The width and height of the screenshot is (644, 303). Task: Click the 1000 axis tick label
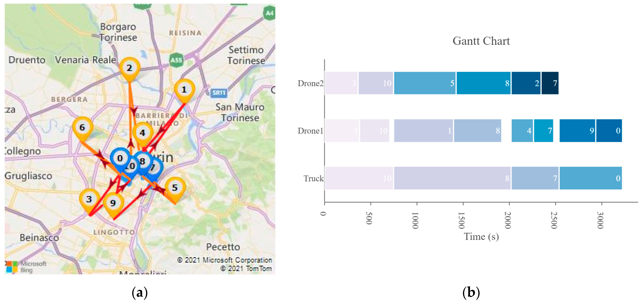[x=415, y=220]
